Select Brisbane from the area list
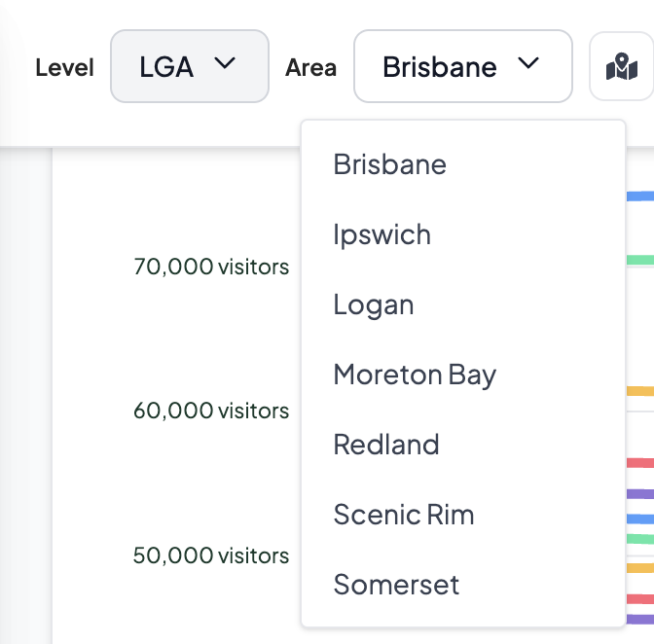The image size is (654, 644). click(x=389, y=164)
